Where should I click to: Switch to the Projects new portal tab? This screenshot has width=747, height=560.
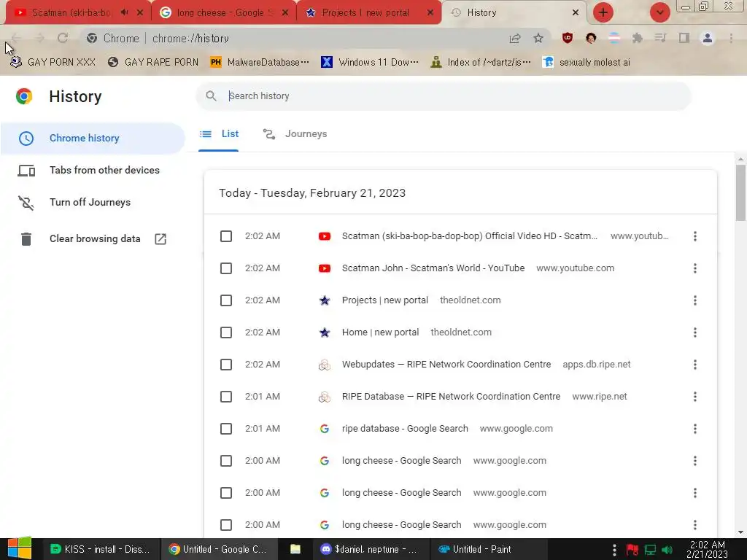point(365,12)
